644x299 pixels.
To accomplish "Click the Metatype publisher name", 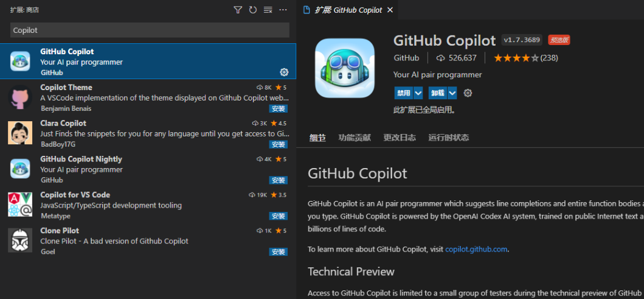I will point(55,216).
